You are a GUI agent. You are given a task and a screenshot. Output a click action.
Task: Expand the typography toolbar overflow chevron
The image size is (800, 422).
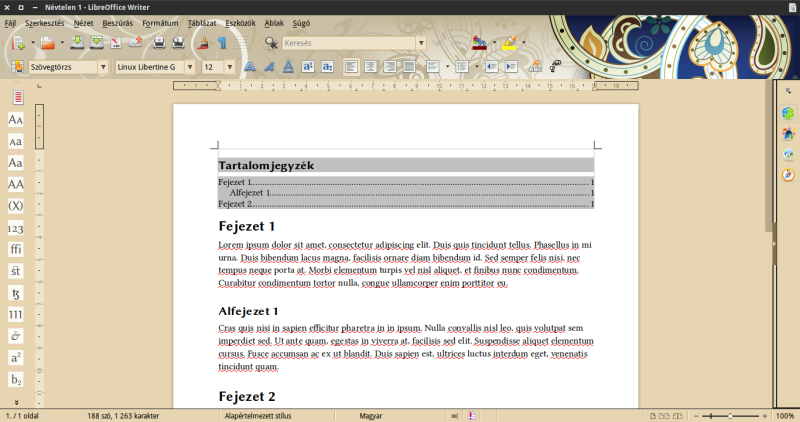tap(16, 403)
